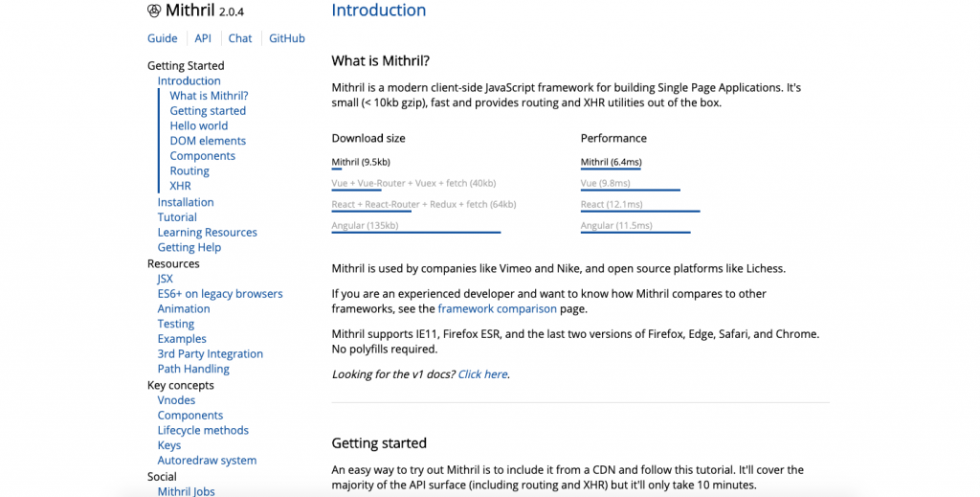Click the 'Getting started' content heading
The width and height of the screenshot is (980, 497).
click(x=379, y=443)
